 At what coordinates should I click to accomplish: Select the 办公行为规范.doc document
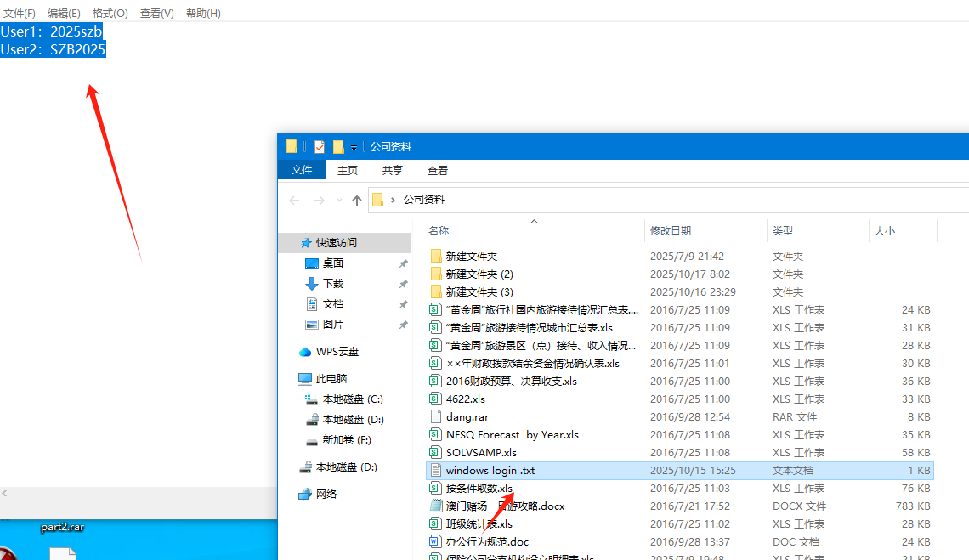coord(487,542)
